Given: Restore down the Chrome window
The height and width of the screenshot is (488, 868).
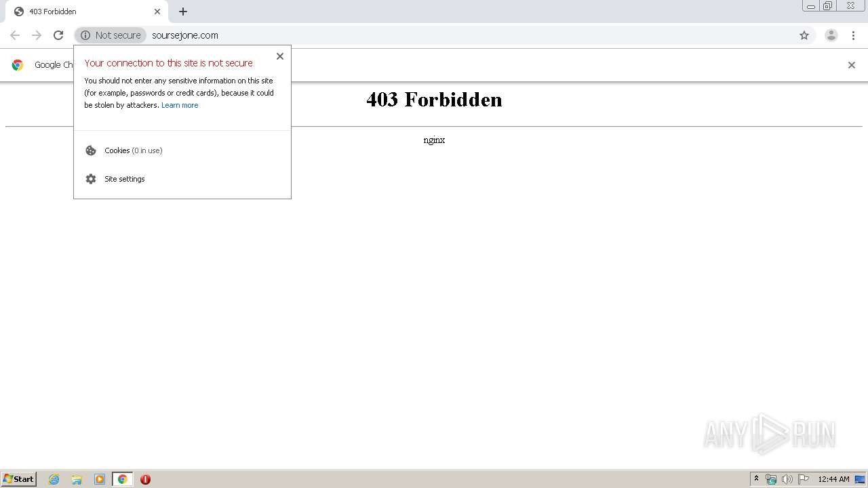Looking at the screenshot, I should (828, 6).
